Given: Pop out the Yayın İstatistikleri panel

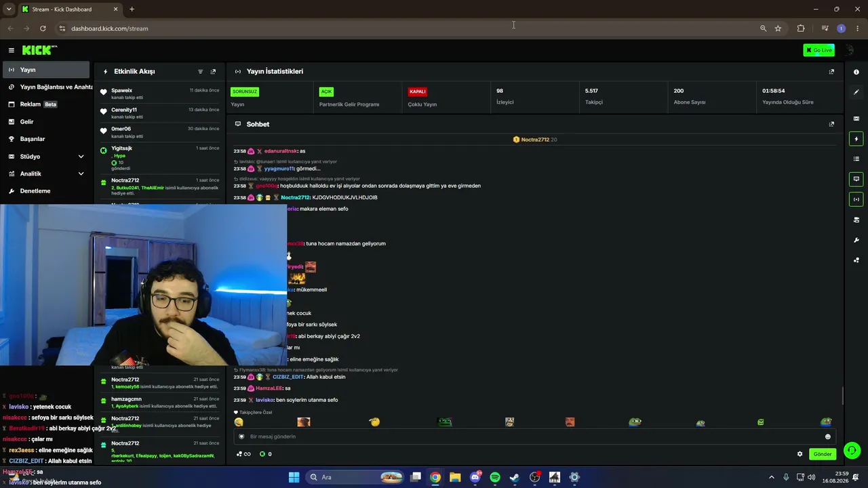Looking at the screenshot, I should [831, 71].
